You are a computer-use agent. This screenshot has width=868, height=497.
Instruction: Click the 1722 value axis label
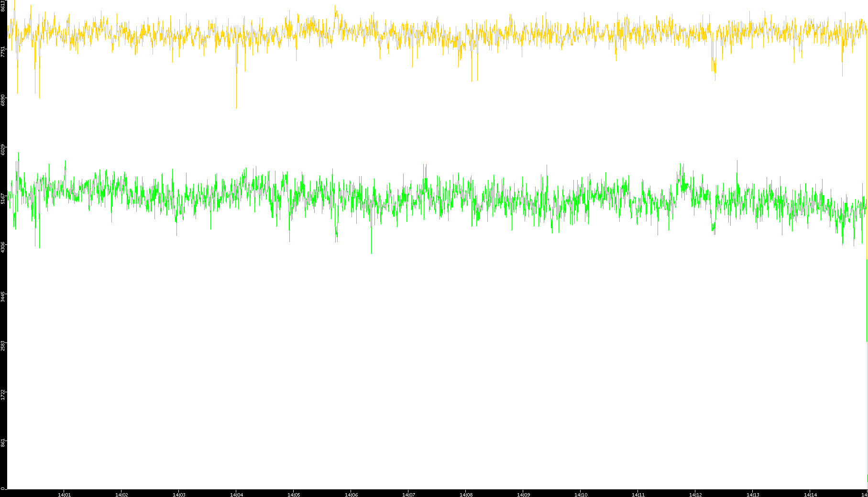3,395
